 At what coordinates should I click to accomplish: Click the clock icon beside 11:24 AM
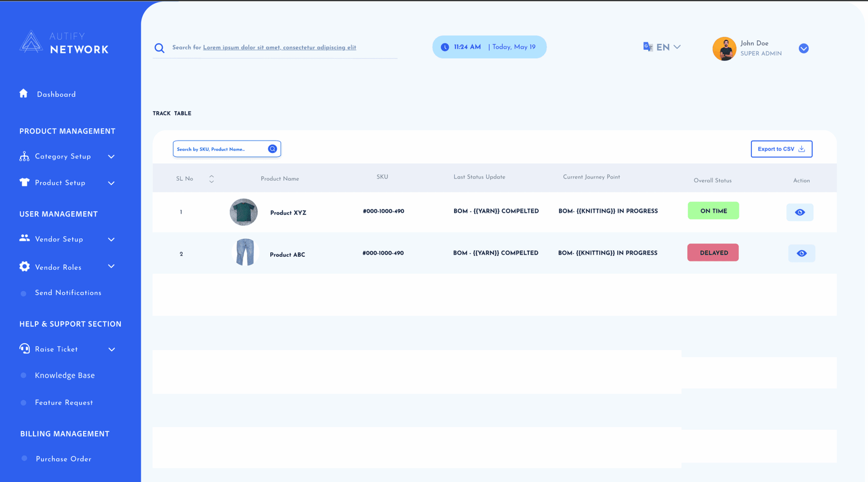tap(445, 47)
